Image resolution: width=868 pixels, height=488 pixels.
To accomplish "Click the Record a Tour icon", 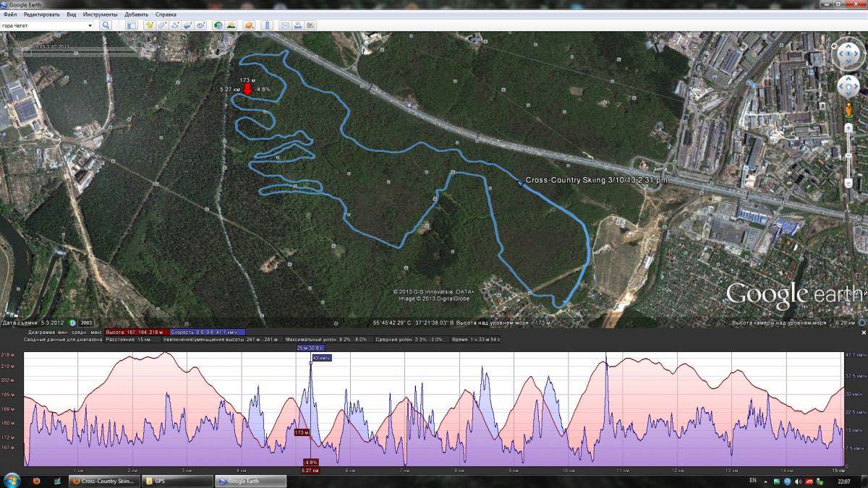I will (x=200, y=25).
